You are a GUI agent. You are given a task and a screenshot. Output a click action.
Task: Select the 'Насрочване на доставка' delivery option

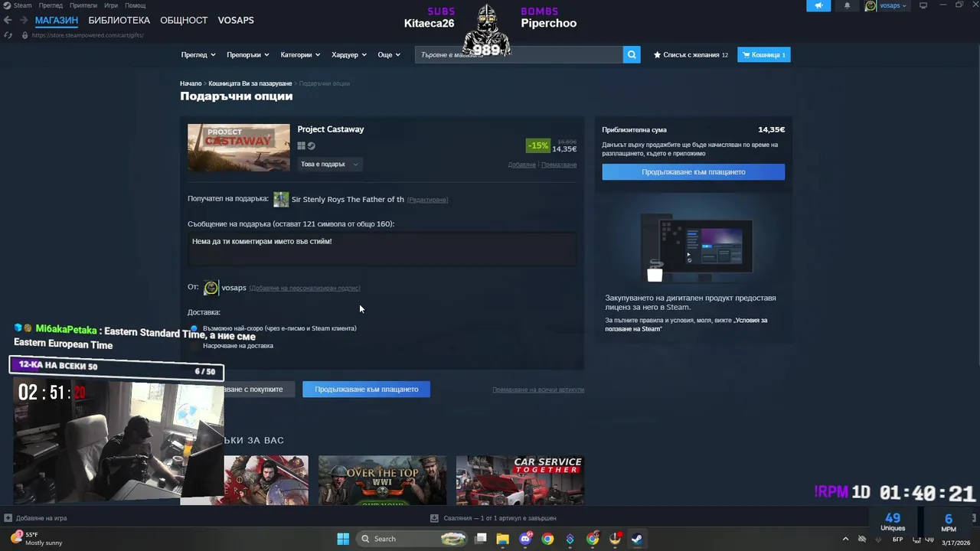coord(194,346)
